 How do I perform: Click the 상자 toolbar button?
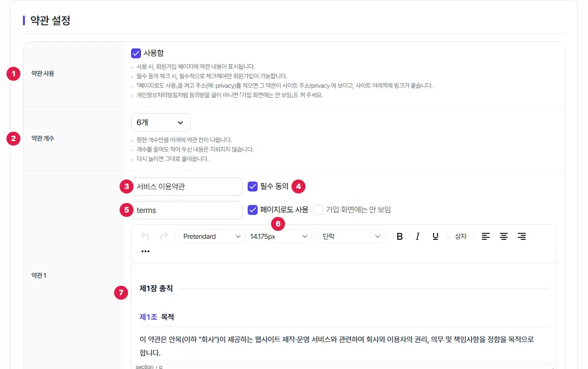coord(460,236)
